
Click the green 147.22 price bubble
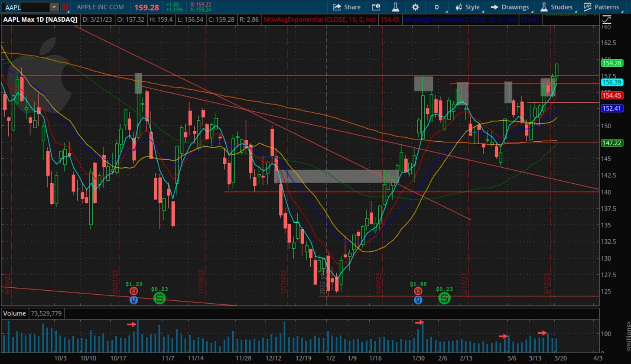coord(612,143)
